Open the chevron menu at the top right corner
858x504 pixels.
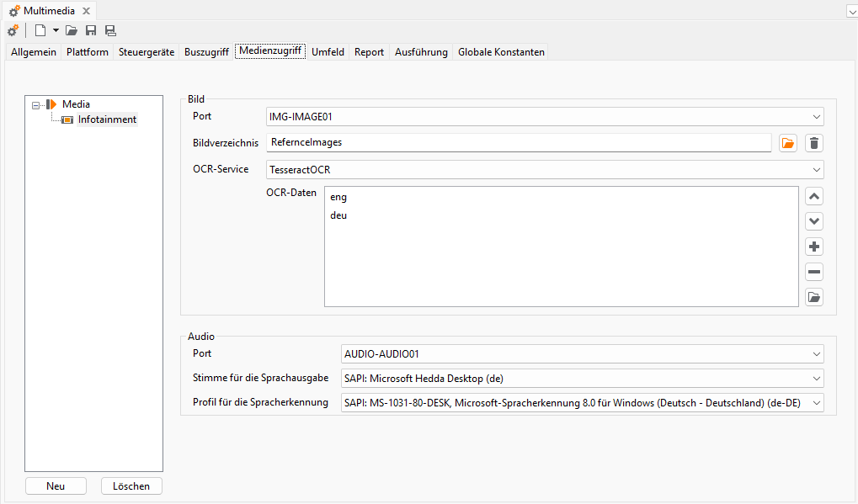pos(851,12)
